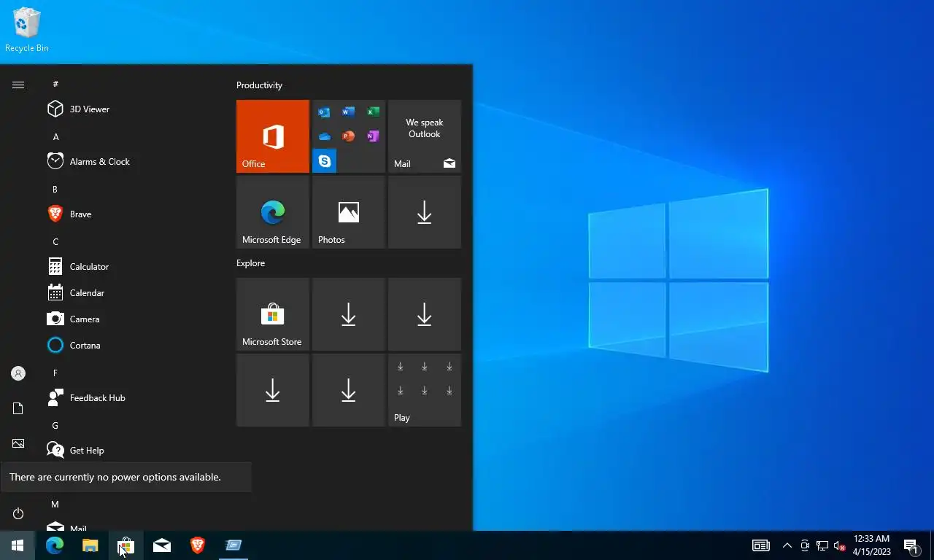Viewport: 934px width, 560px height.
Task: Click the letter B section header
Action: 55,189
